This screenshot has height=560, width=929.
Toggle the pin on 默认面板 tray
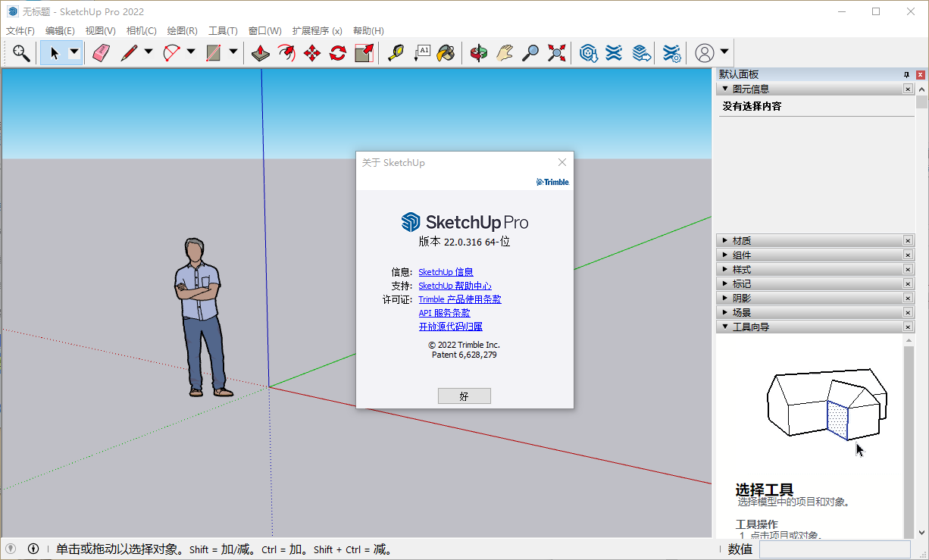pos(906,74)
